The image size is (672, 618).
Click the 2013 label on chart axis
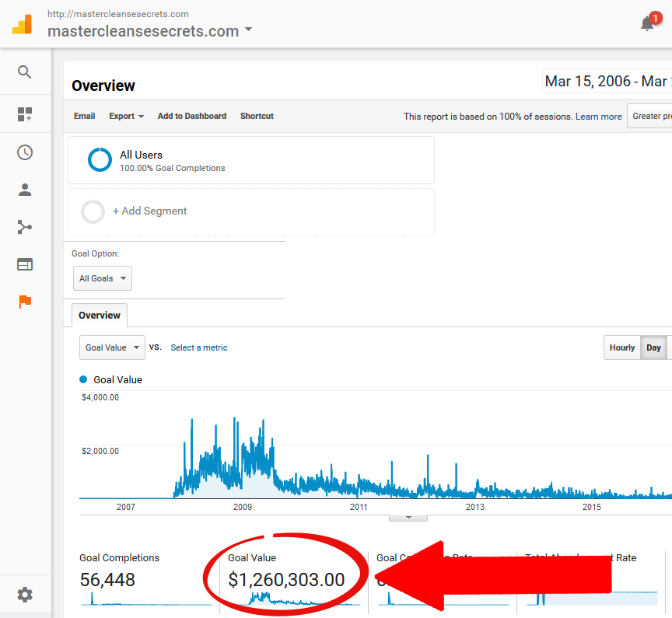[475, 507]
